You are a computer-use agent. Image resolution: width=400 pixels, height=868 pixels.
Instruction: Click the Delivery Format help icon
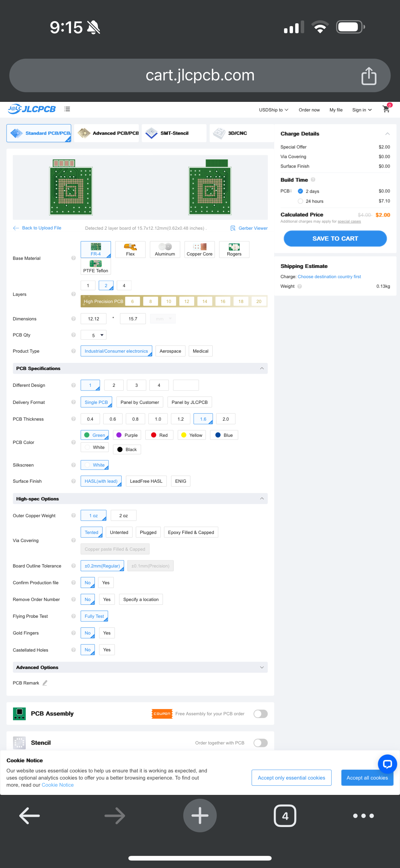coord(73,402)
